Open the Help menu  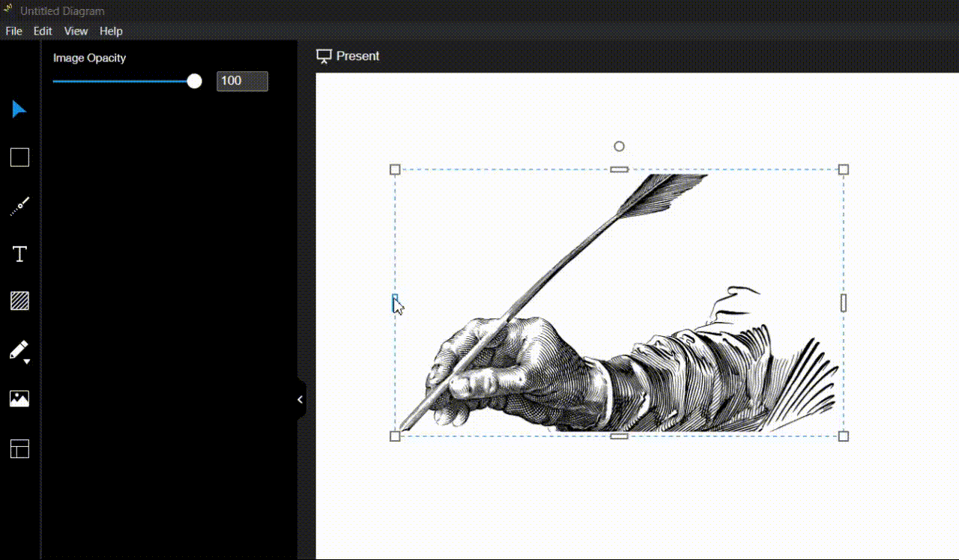pos(111,31)
